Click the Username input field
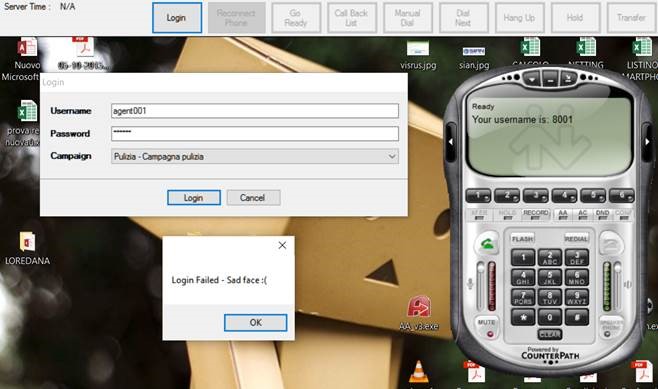 [255, 111]
